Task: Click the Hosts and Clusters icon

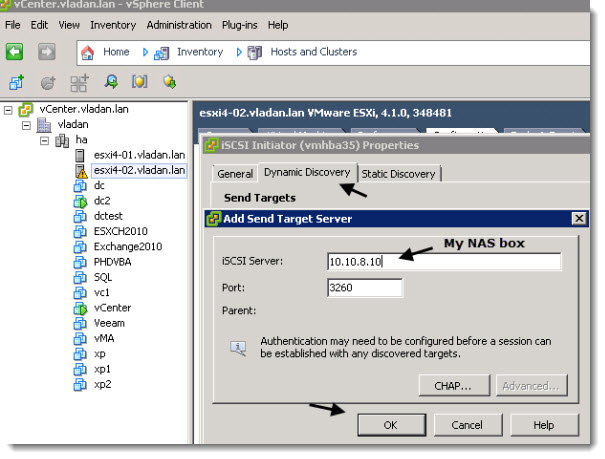Action: click(255, 52)
